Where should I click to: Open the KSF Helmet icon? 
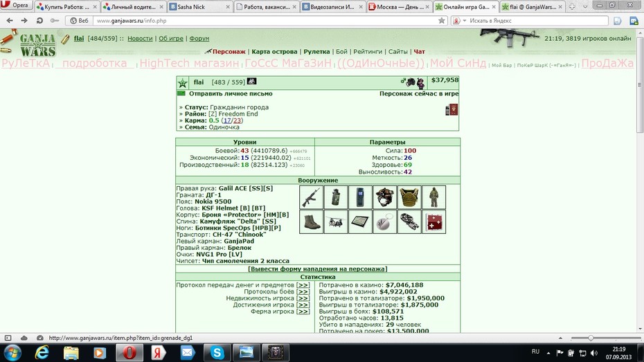click(x=385, y=197)
